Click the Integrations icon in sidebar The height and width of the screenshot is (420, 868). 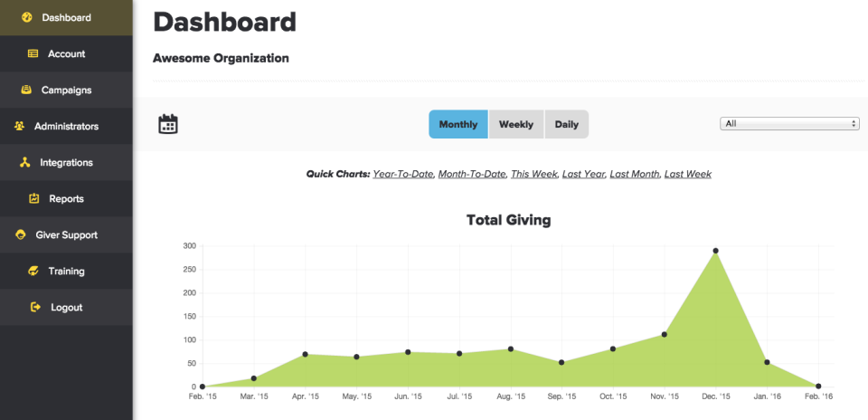(x=24, y=162)
